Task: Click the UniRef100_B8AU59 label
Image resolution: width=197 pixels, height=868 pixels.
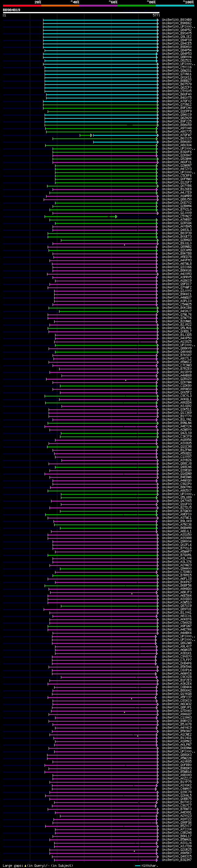Action: pyautogui.click(x=177, y=125)
